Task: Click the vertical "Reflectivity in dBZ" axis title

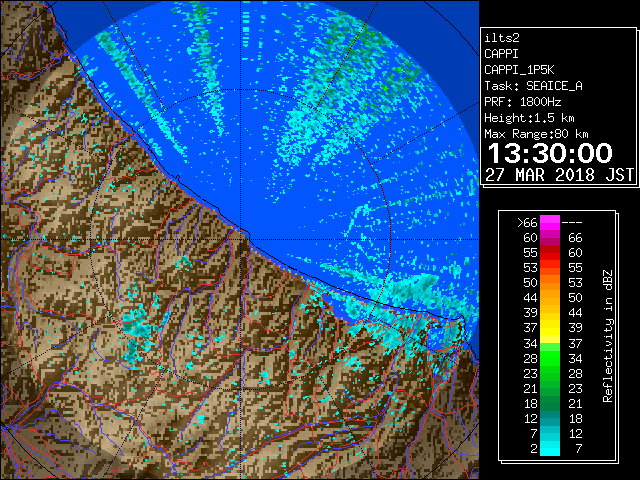Action: click(608, 336)
